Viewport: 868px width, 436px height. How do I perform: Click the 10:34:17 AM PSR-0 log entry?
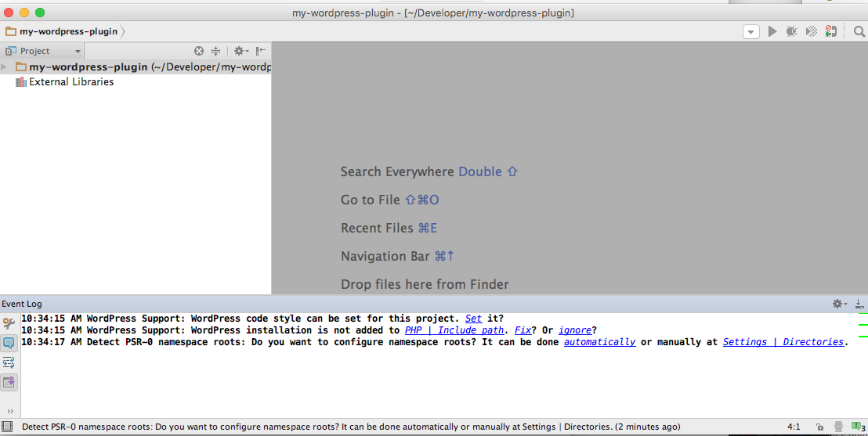[434, 342]
